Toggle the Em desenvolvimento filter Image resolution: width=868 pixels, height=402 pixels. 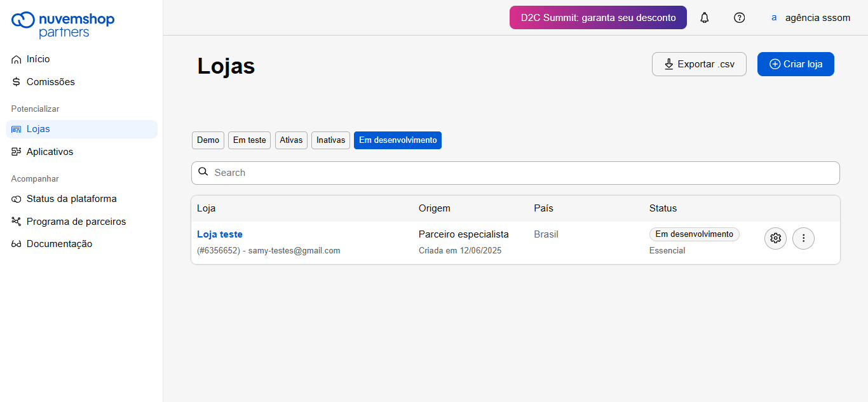tap(398, 140)
